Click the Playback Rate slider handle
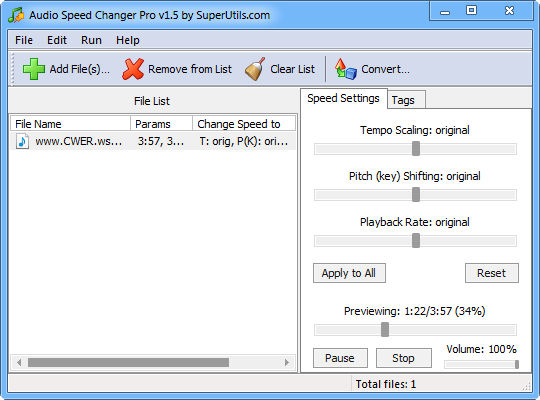 point(416,240)
